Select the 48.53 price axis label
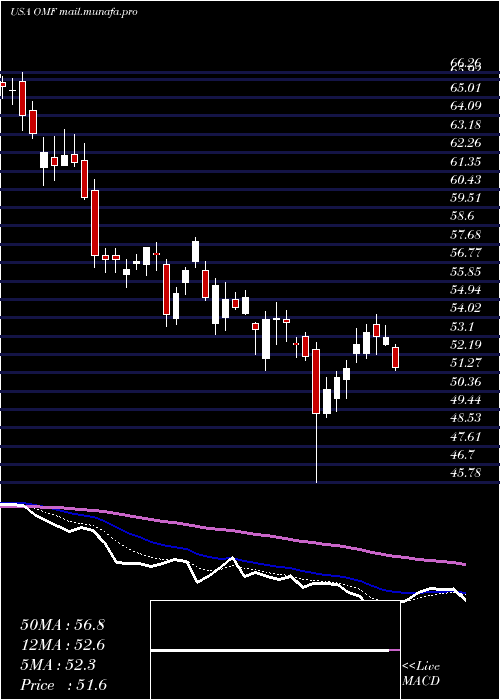Viewport: 500px width, 700px height. tap(466, 418)
